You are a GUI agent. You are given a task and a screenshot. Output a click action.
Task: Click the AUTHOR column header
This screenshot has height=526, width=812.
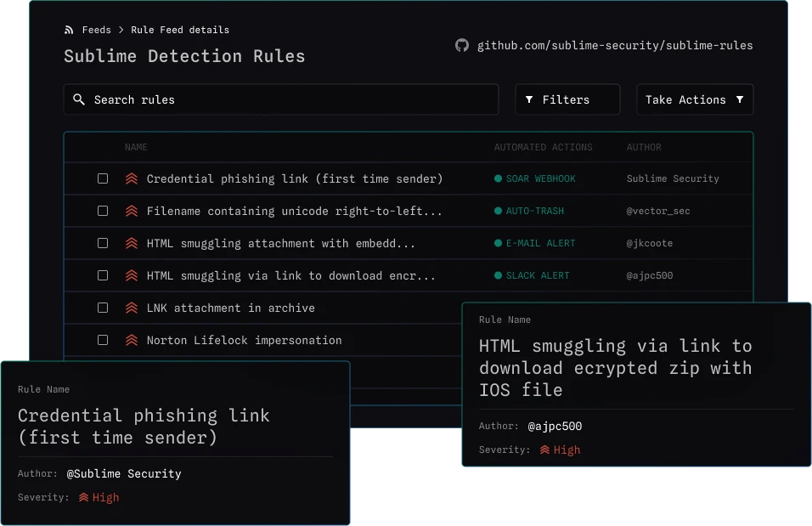(644, 147)
